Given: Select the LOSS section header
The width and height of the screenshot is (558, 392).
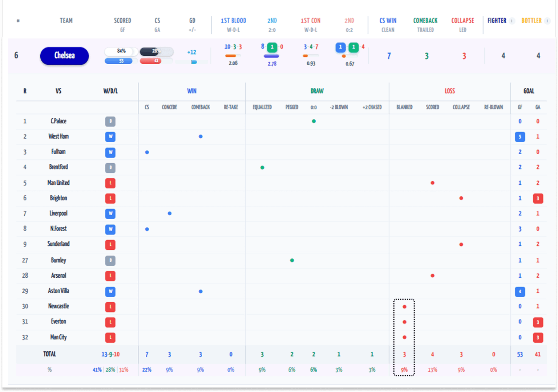Looking at the screenshot, I should [x=450, y=91].
